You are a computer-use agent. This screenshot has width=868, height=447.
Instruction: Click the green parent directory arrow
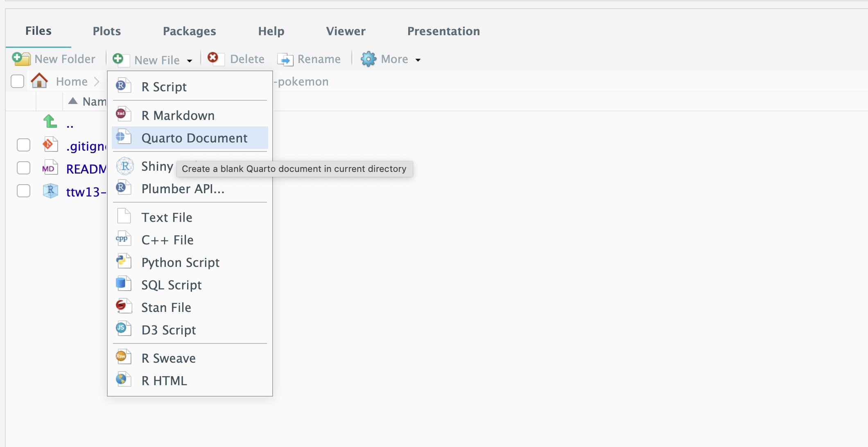pyautogui.click(x=50, y=122)
